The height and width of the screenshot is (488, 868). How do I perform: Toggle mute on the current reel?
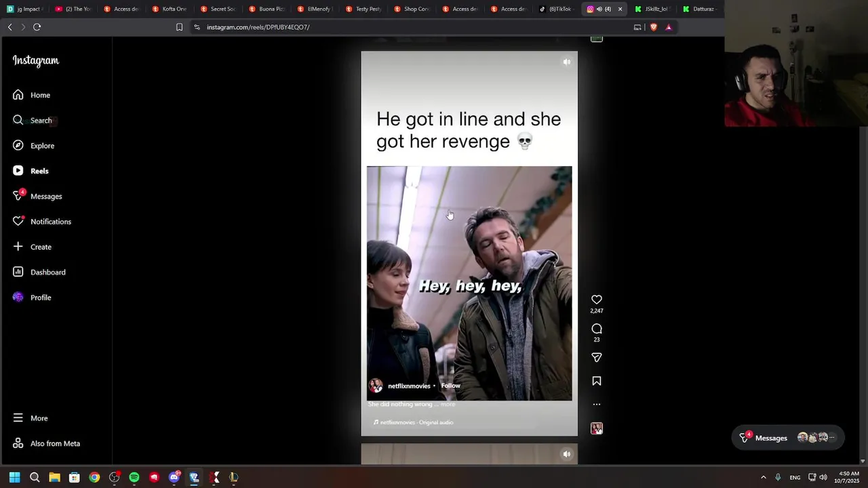[x=567, y=62]
